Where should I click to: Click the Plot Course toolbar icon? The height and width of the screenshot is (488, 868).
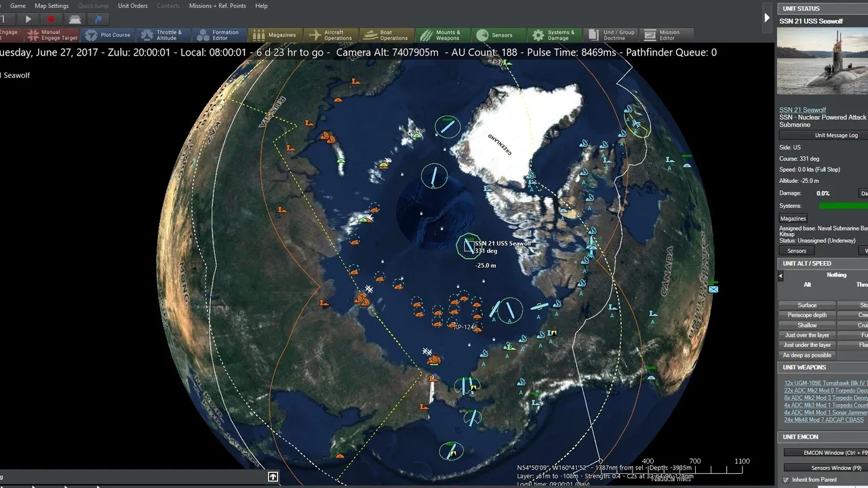point(108,35)
